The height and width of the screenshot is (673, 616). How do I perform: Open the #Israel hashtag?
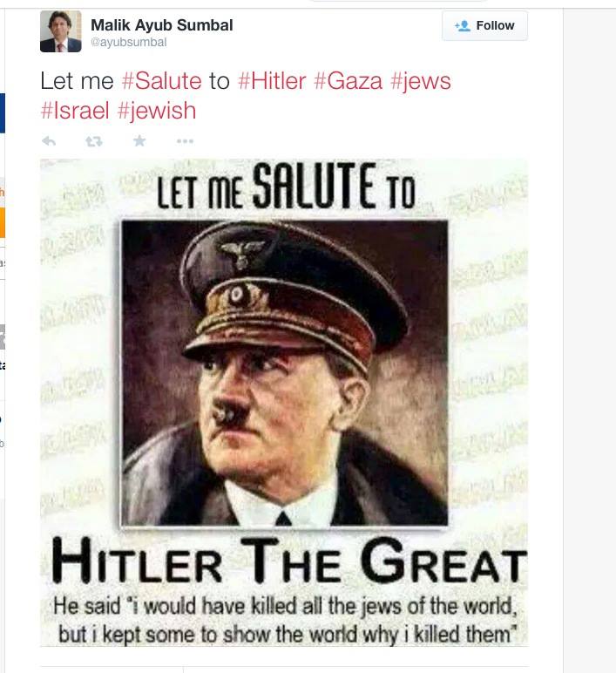pos(75,111)
